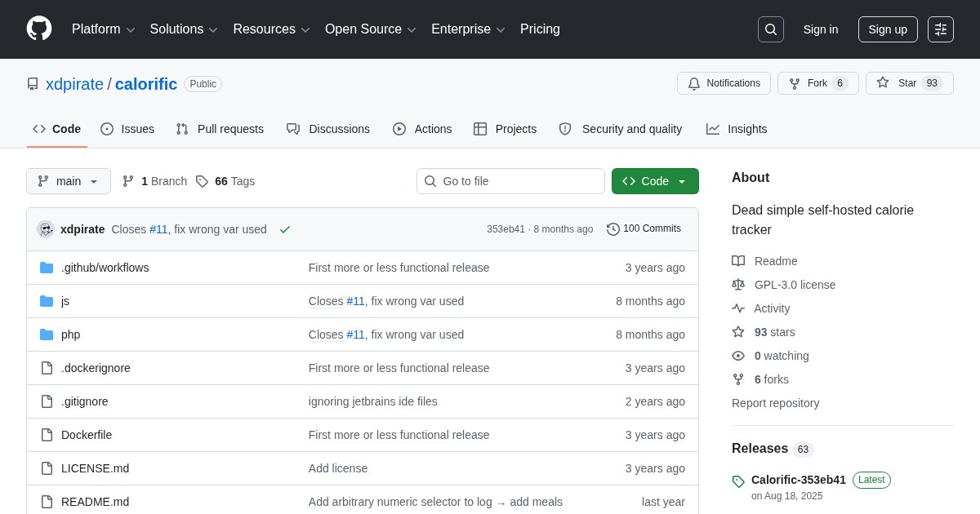Click the commit history clock icon

[613, 229]
